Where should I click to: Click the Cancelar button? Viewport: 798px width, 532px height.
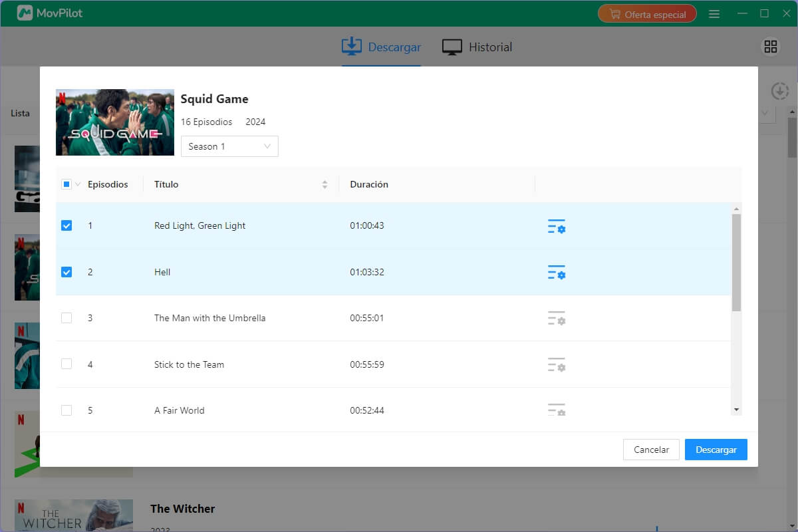coord(651,450)
